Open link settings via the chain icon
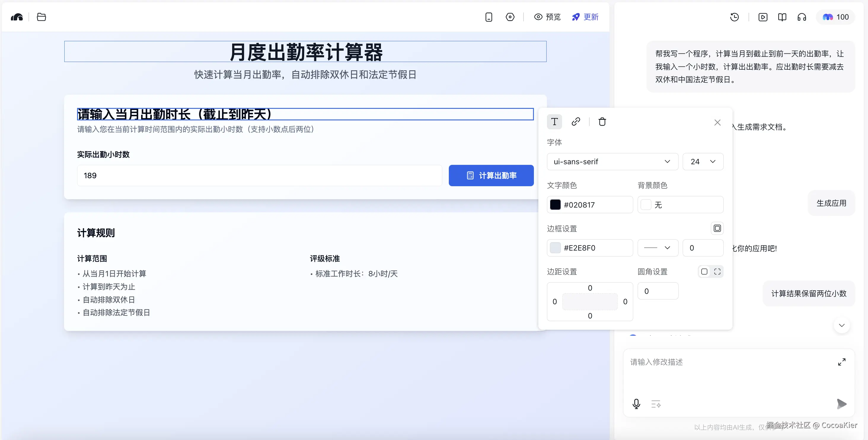 point(576,122)
